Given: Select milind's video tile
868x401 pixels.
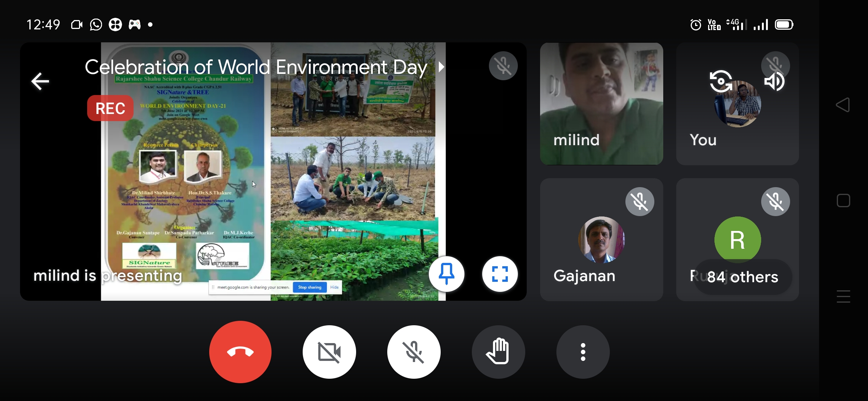Looking at the screenshot, I should [601, 104].
